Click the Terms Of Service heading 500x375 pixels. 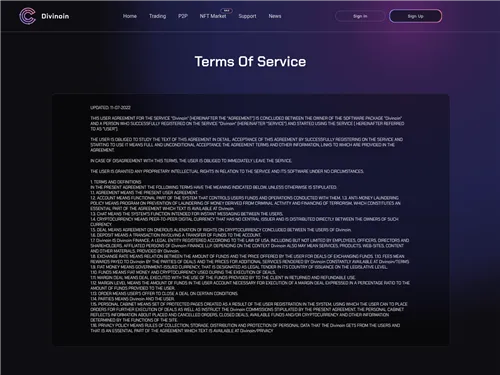tap(250, 62)
